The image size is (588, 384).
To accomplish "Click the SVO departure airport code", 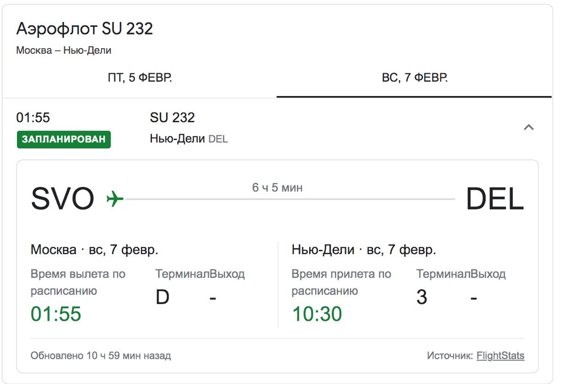I will (62, 199).
